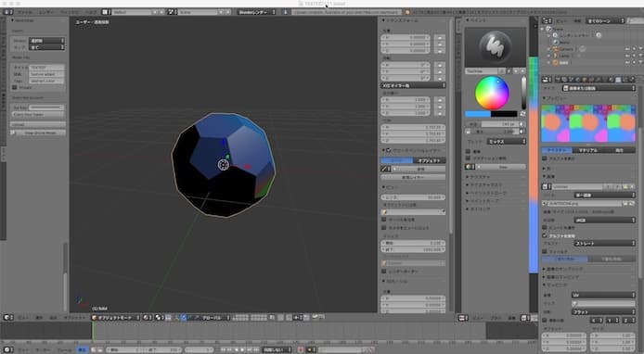The image size is (644, 354).
Task: Pick a color on the color wheel
Action: click(492, 93)
